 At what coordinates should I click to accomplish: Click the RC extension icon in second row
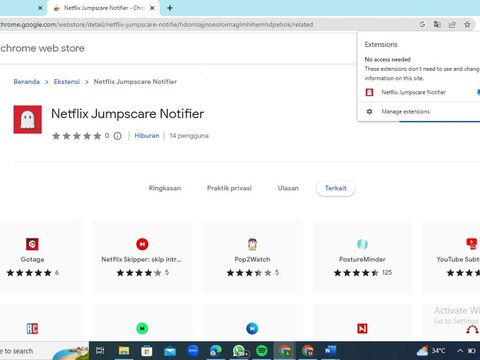pos(32,329)
